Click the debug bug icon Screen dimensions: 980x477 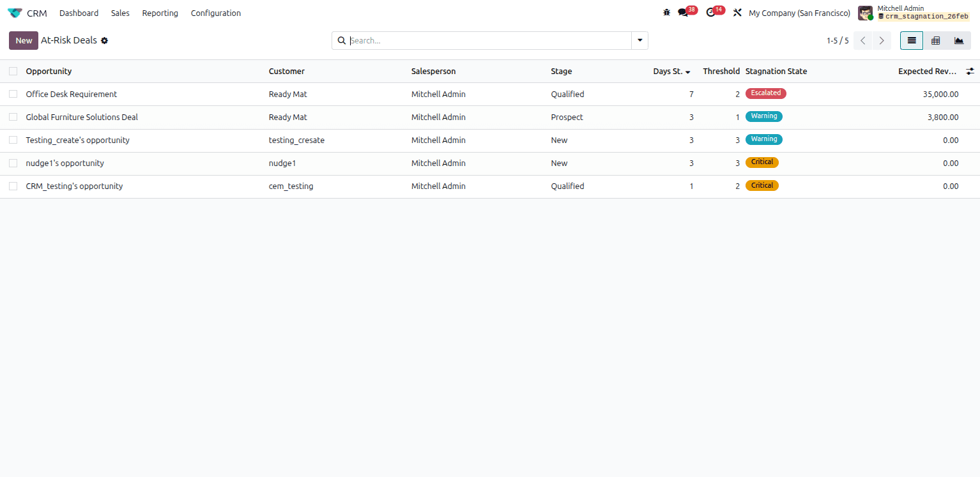click(x=667, y=13)
